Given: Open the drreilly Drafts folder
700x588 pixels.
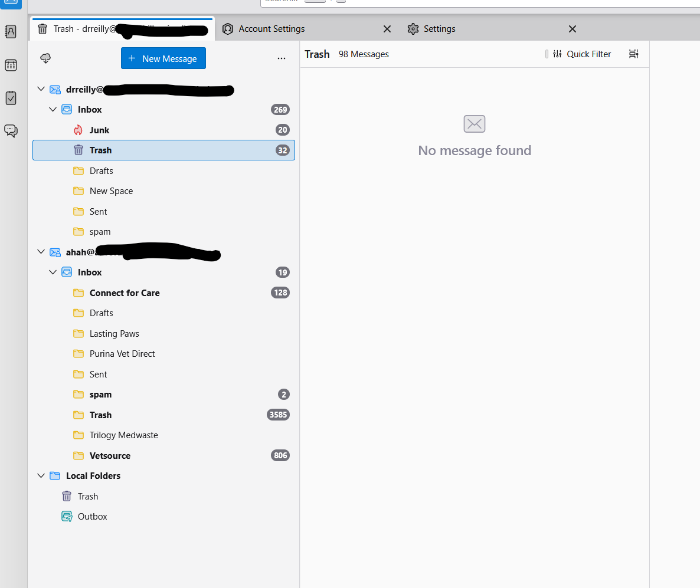Looking at the screenshot, I should (163, 171).
